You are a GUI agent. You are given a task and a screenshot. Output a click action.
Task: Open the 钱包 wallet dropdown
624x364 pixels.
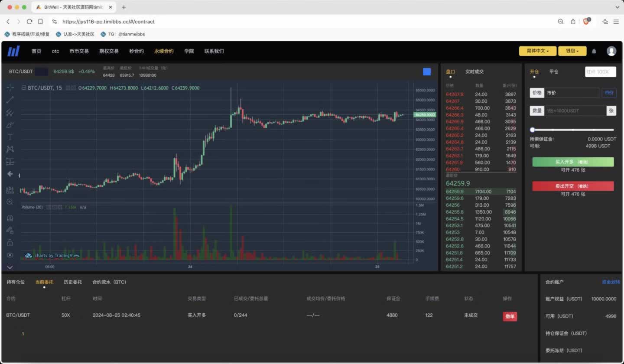[x=572, y=51]
